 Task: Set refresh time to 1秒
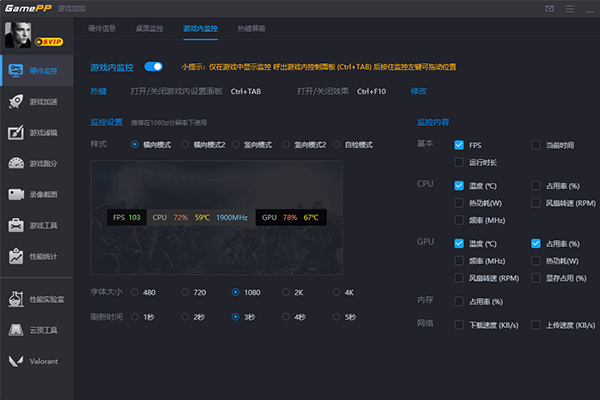click(134, 317)
